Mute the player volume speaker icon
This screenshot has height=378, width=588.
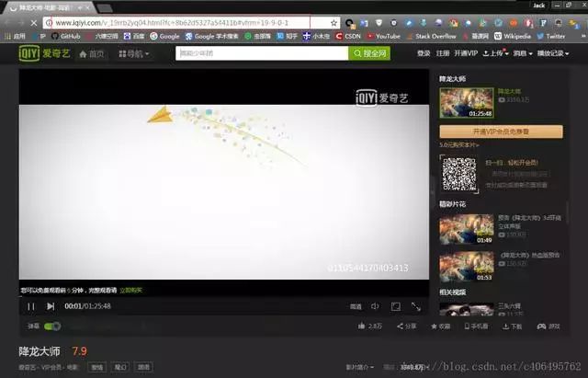pyautogui.click(x=375, y=306)
